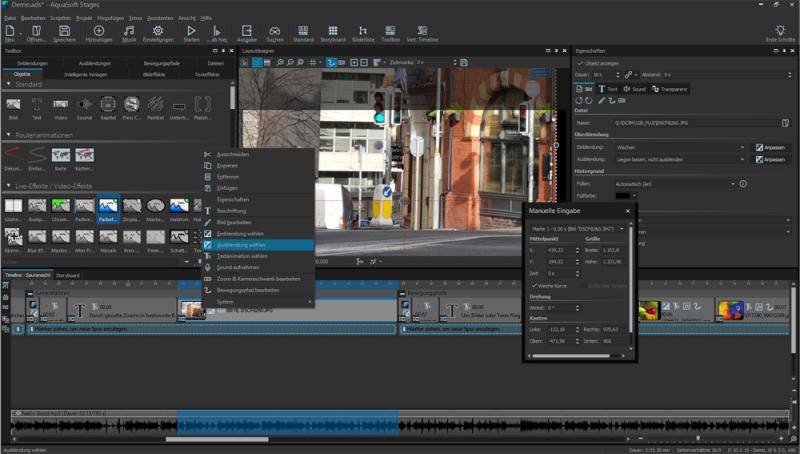Open the Ausblendungen tab in Toolbox
This screenshot has height=454, width=800.
point(95,63)
